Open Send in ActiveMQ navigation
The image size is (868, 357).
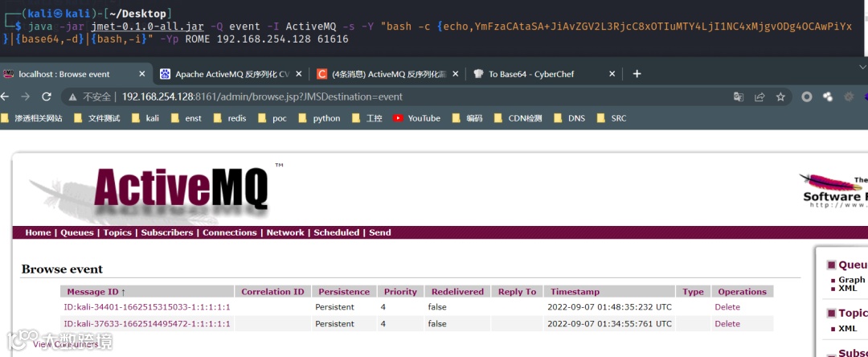(379, 232)
